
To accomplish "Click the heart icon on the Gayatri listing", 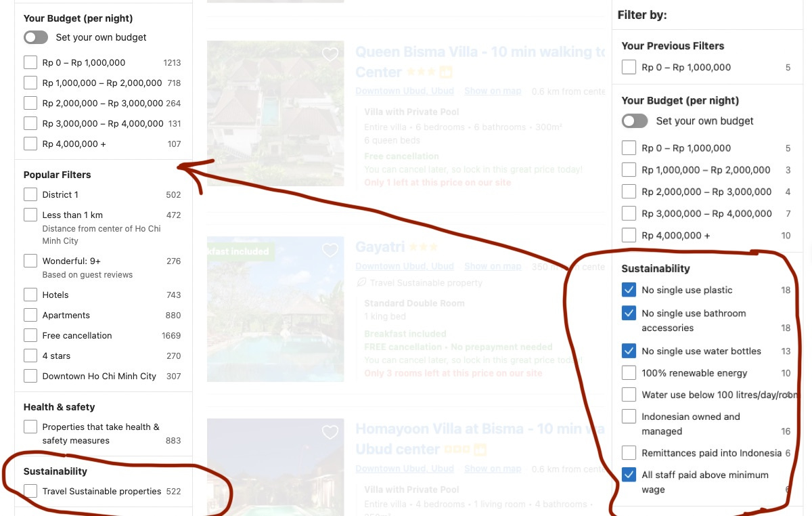I will coord(330,251).
